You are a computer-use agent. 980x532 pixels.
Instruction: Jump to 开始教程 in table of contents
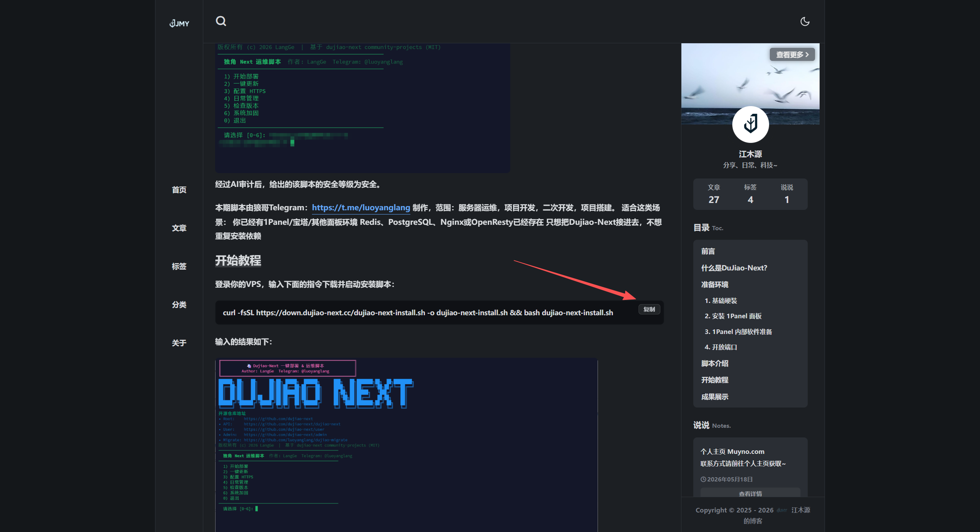tap(715, 380)
